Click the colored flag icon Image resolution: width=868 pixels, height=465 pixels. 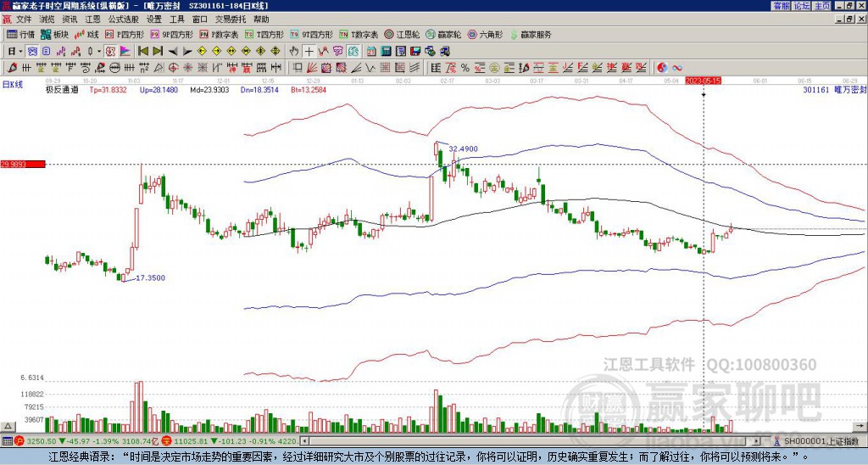tap(125, 52)
